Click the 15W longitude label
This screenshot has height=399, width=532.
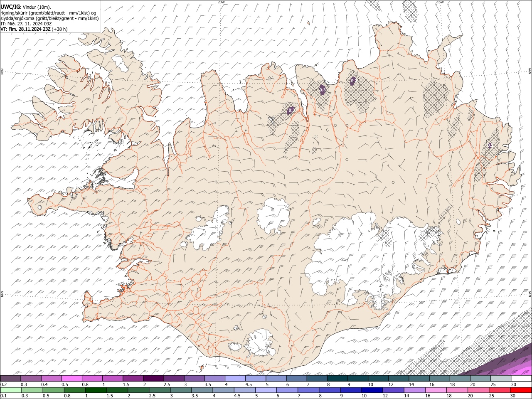(440, 2)
